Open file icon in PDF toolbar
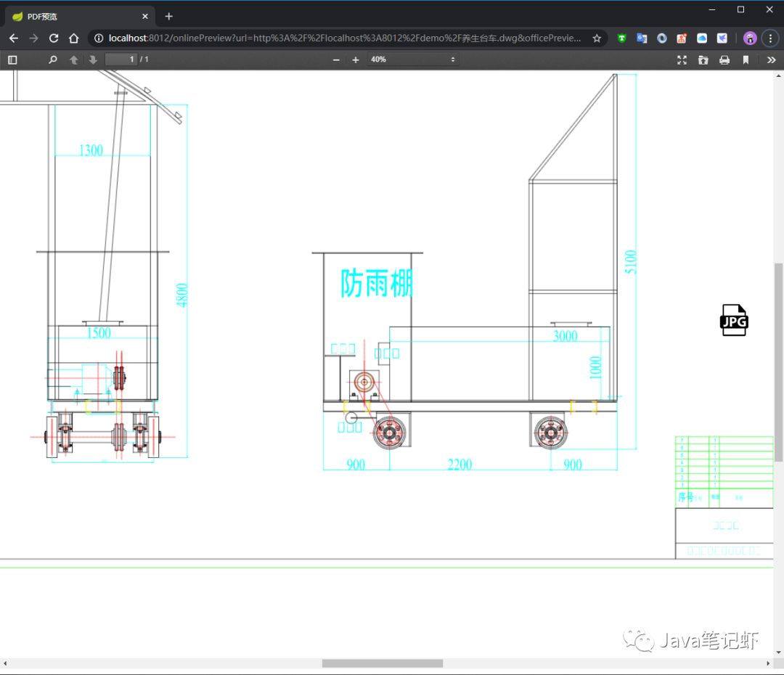The height and width of the screenshot is (675, 784). click(x=703, y=60)
